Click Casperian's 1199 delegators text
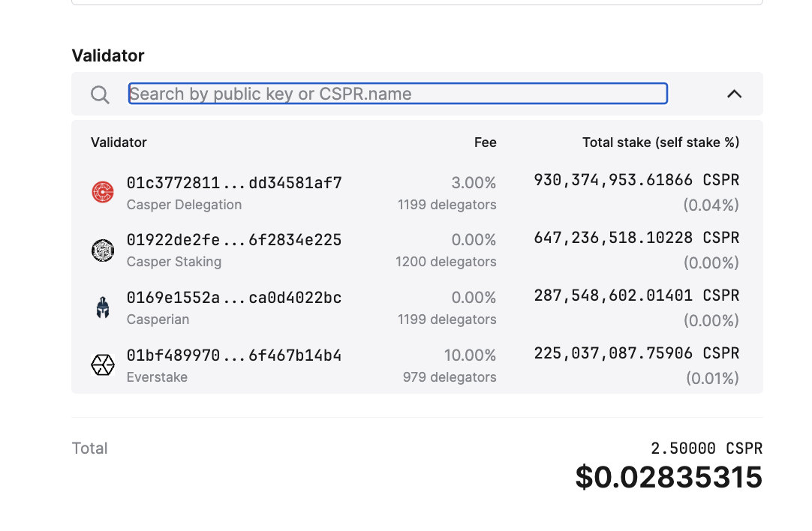 tap(447, 319)
